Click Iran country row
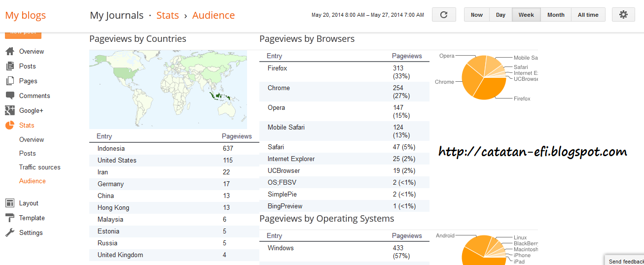644x265 pixels. point(174,172)
